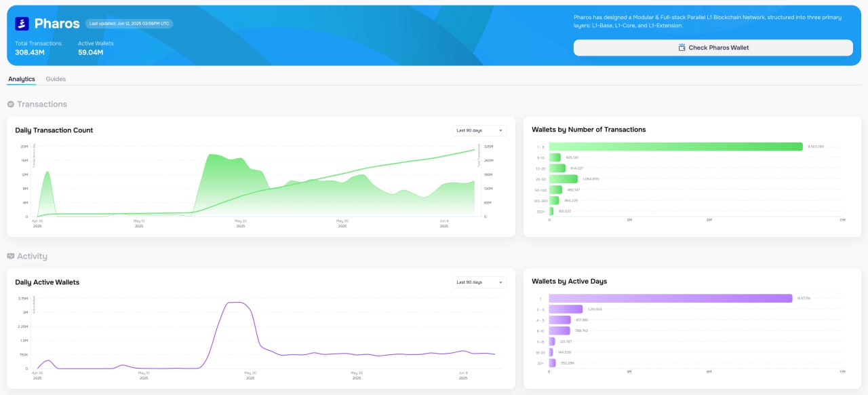Click the 3.75M axis label on Daily Active Wallets
Screen dimensions: 868x395
[x=24, y=299]
